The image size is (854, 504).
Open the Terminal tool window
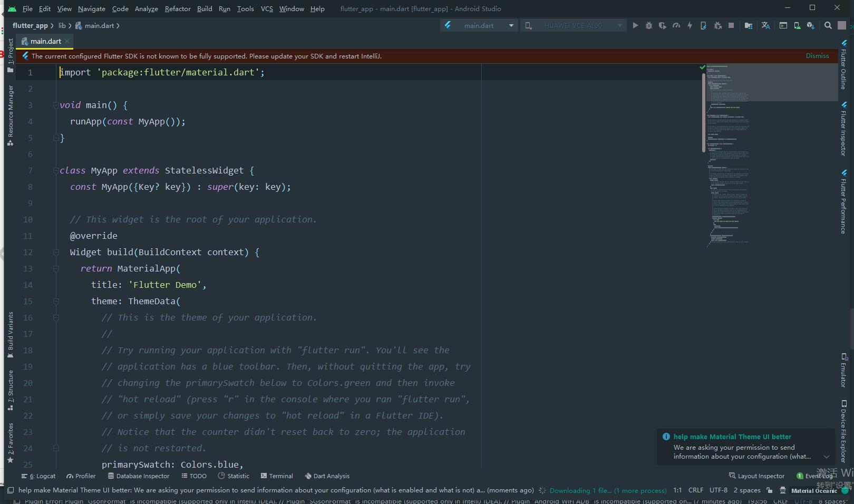click(277, 476)
